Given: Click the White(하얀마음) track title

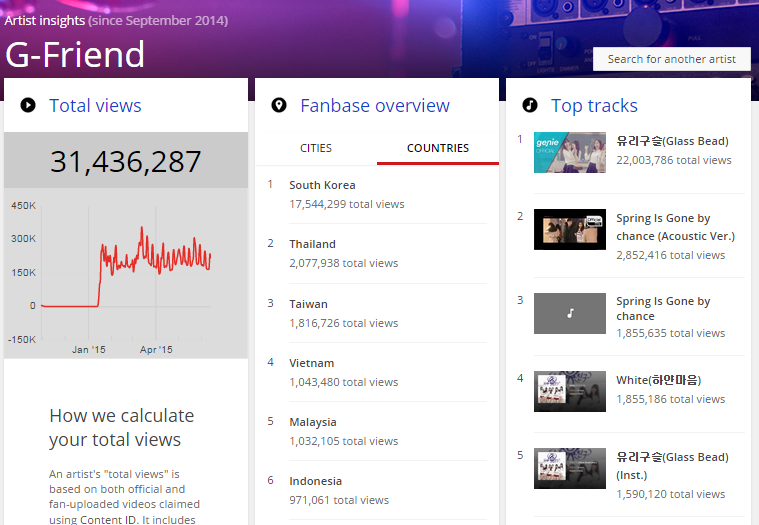Looking at the screenshot, I should 659,380.
